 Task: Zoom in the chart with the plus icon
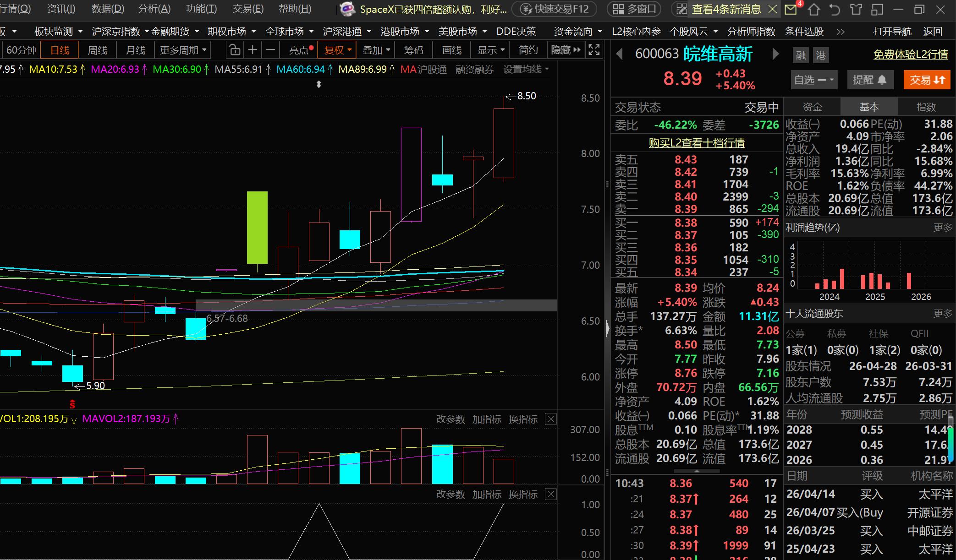pyautogui.click(x=253, y=50)
